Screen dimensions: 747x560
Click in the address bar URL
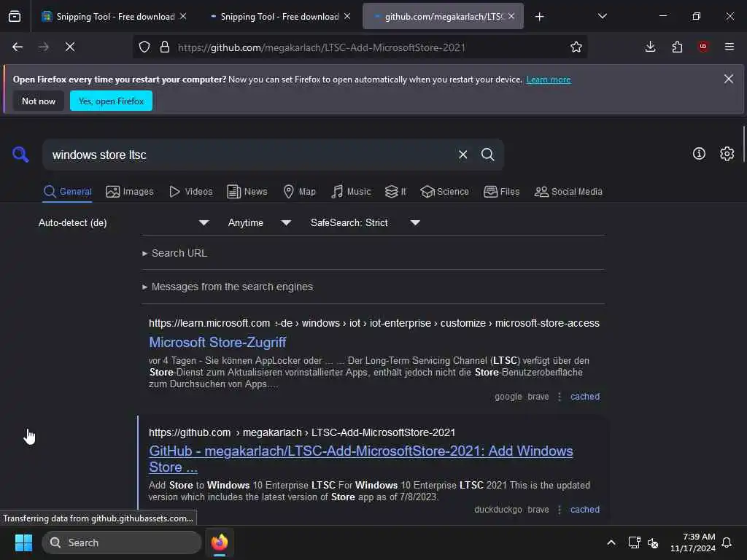pyautogui.click(x=321, y=47)
